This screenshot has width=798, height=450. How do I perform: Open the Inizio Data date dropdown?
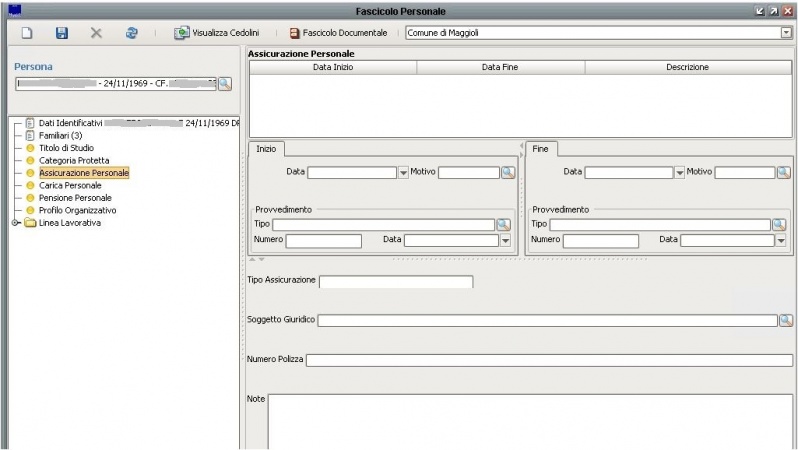[x=403, y=173]
